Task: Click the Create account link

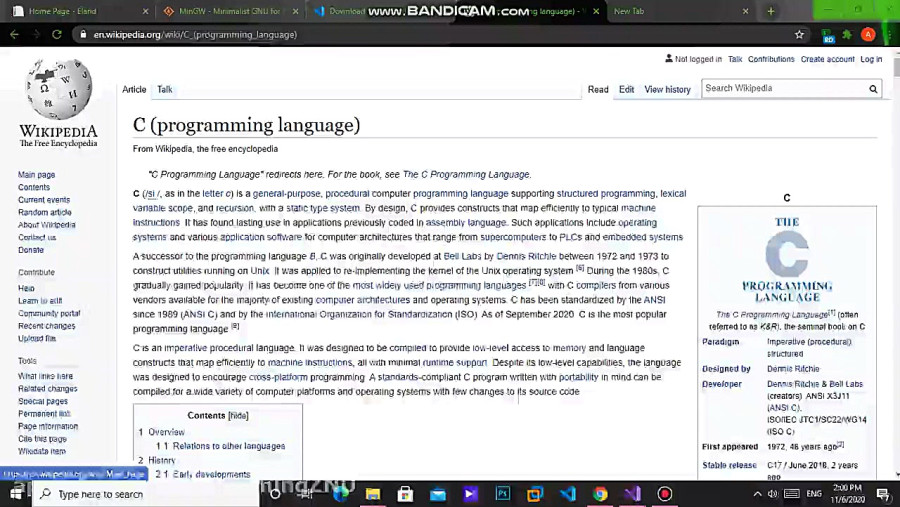Action: coord(827,59)
